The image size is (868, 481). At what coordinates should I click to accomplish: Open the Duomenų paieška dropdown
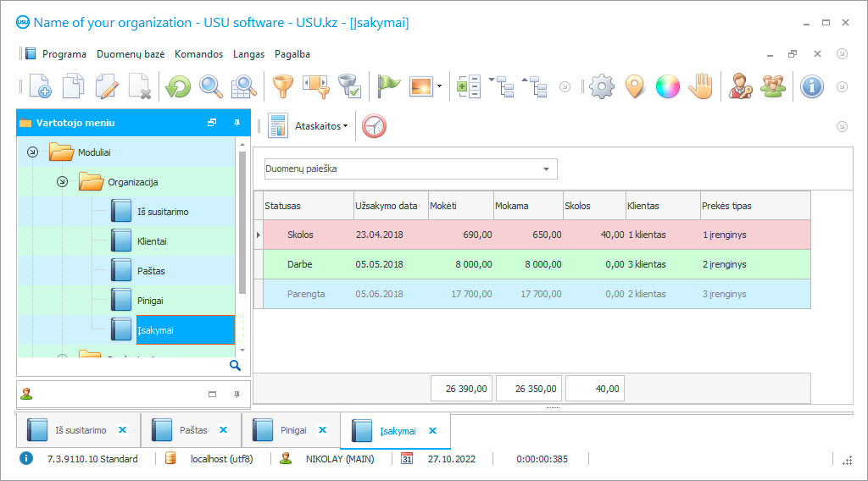545,169
